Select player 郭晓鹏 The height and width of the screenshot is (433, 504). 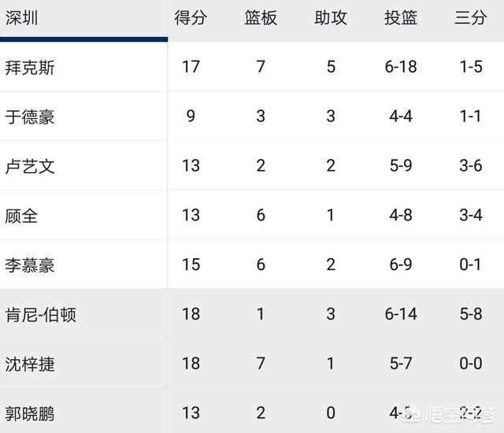(x=30, y=414)
